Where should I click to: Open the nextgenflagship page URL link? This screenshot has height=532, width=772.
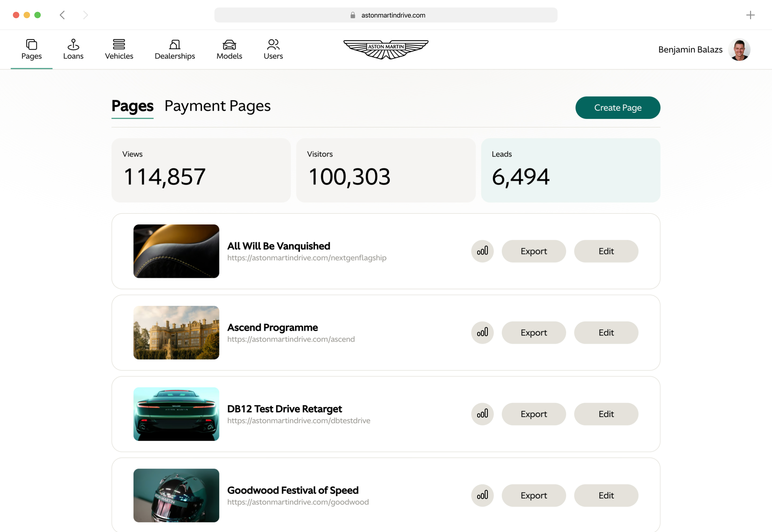tap(306, 258)
